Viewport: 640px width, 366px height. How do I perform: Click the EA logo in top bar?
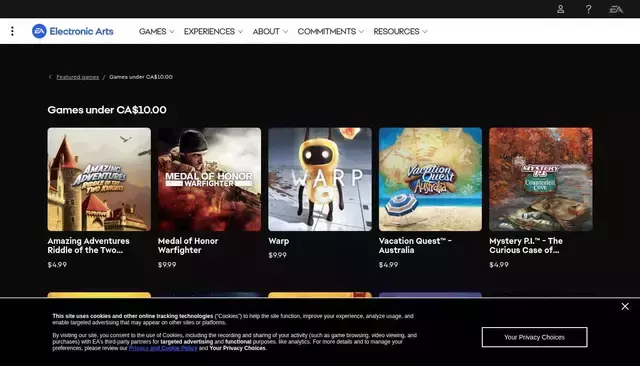point(616,9)
